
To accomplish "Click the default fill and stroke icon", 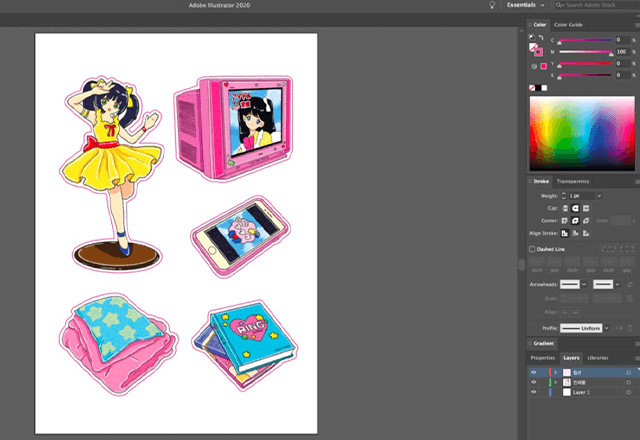I will coord(532,37).
